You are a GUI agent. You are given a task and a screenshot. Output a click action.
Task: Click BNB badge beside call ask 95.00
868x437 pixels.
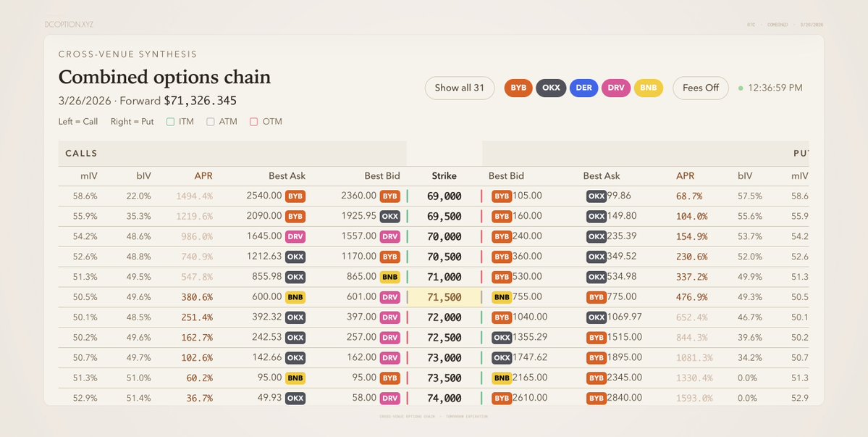295,378
